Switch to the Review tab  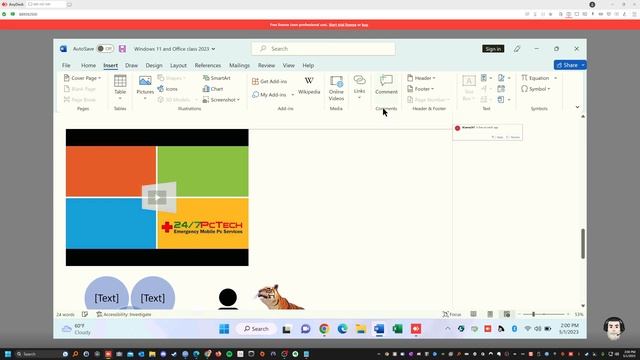pos(266,65)
